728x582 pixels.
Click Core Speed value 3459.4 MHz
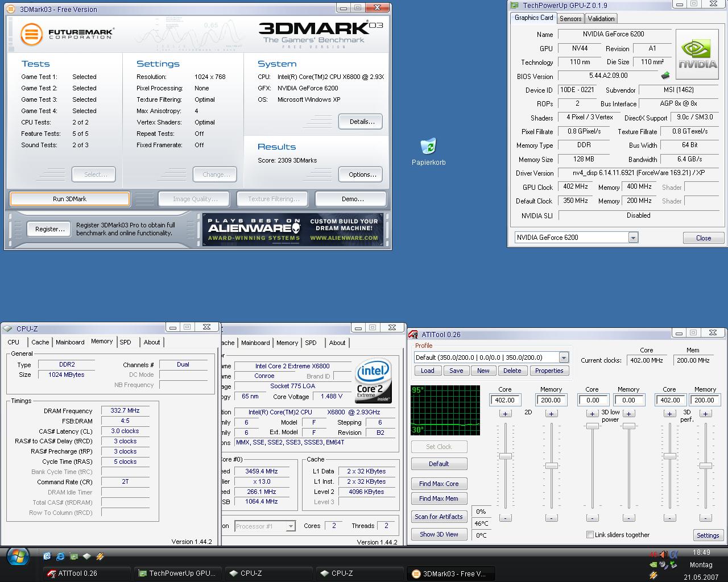coord(262,471)
